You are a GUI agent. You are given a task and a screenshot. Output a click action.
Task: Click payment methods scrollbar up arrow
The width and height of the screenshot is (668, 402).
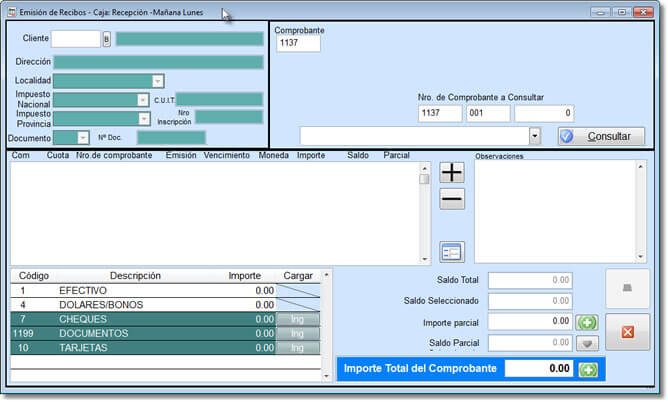[326, 275]
